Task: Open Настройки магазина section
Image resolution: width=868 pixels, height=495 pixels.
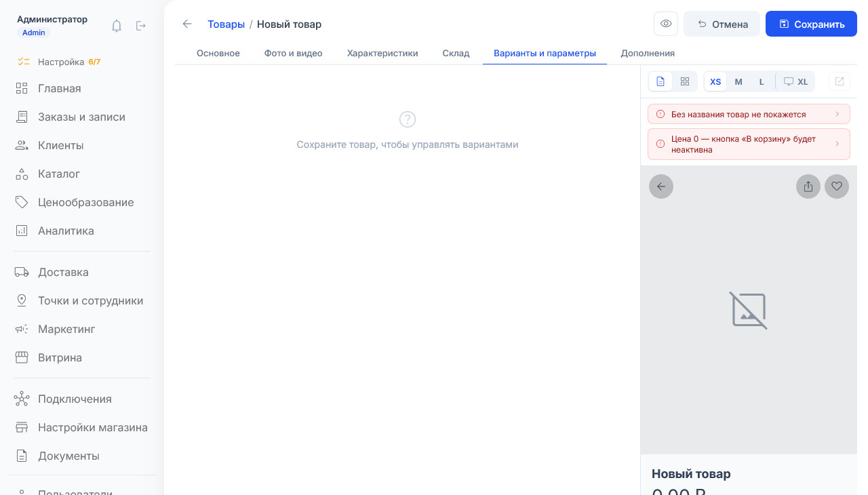Action: (81, 427)
